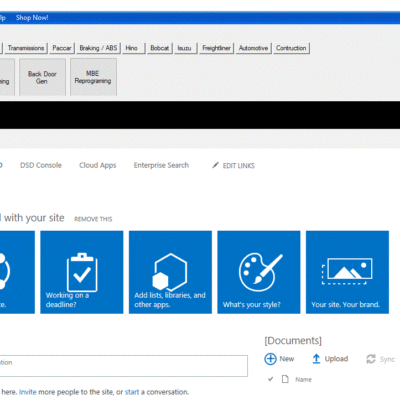The width and height of the screenshot is (400, 400).
Task: Click the Upload arrow icon
Action: (316, 359)
